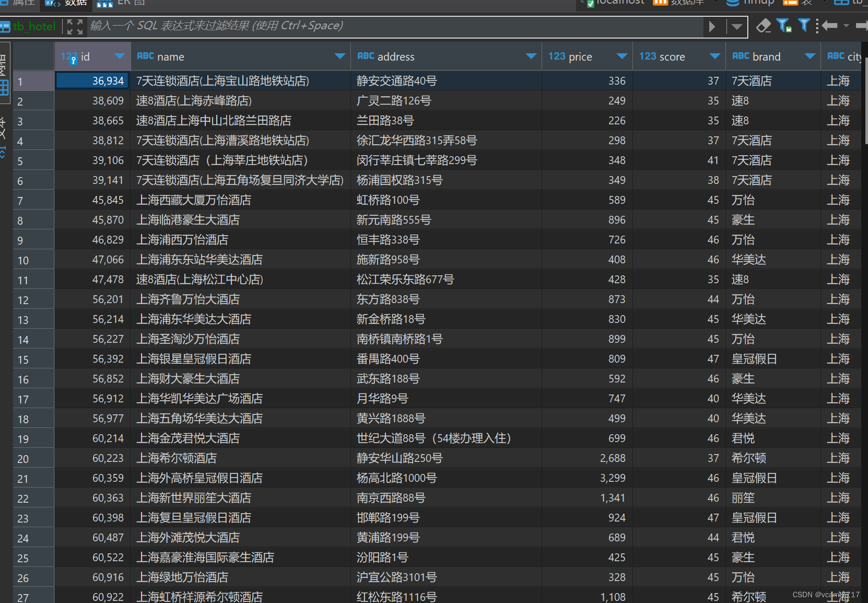This screenshot has width=868, height=603.
Task: Select id cell 46,829
Action: click(92, 240)
